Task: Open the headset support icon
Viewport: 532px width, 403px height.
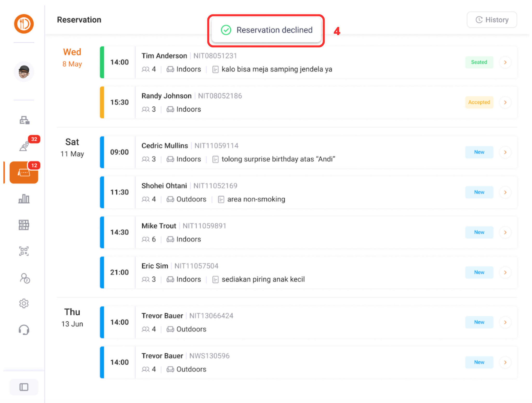Action: [x=24, y=330]
